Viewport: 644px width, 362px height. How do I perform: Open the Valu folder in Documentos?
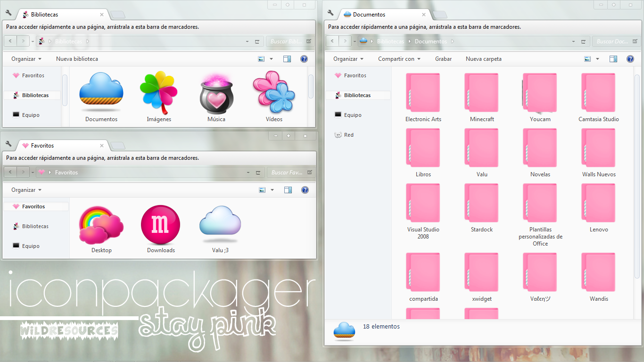pyautogui.click(x=481, y=148)
